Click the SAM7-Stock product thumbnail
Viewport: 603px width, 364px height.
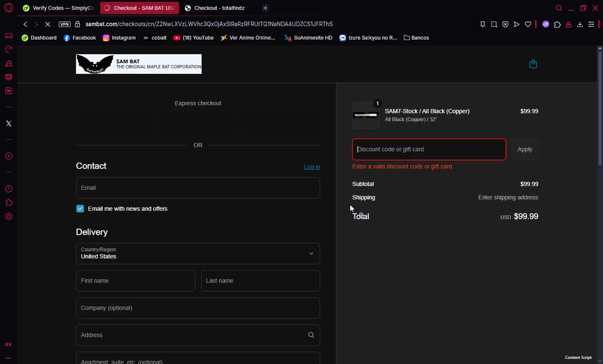coord(365,115)
